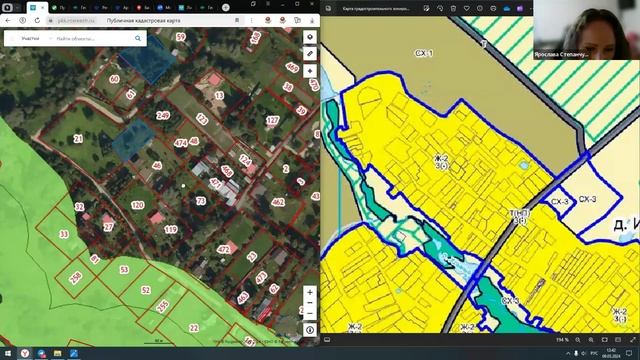640x360 pixels.
Task: Open a new browser tab
Action: tap(226, 7)
